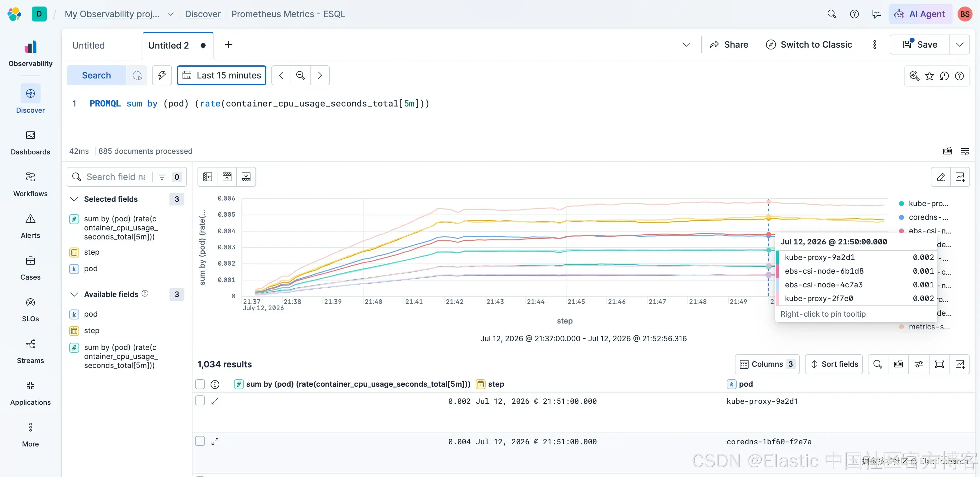Check the kube-proxy-9a2d1 result row

pos(200,400)
